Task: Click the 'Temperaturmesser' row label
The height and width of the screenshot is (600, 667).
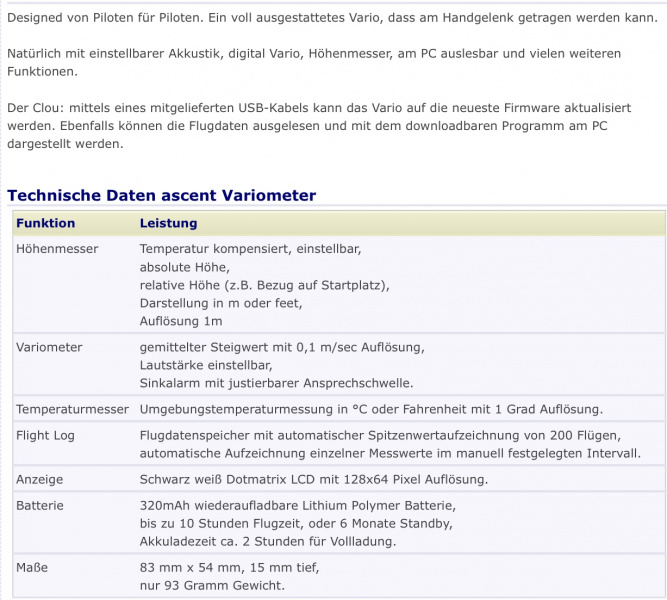Action: pyautogui.click(x=72, y=409)
